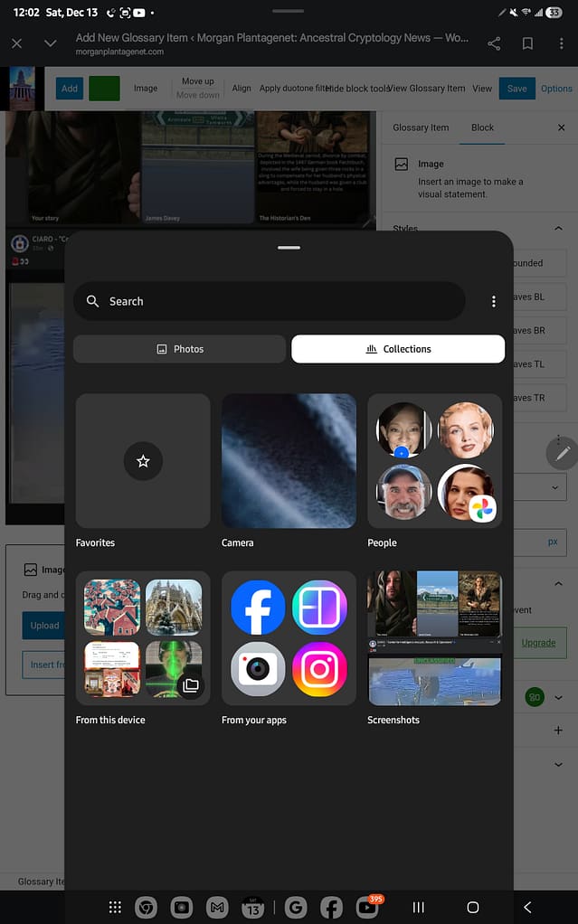578x924 pixels.
Task: Tap the floating pencil edit button
Action: 562,453
